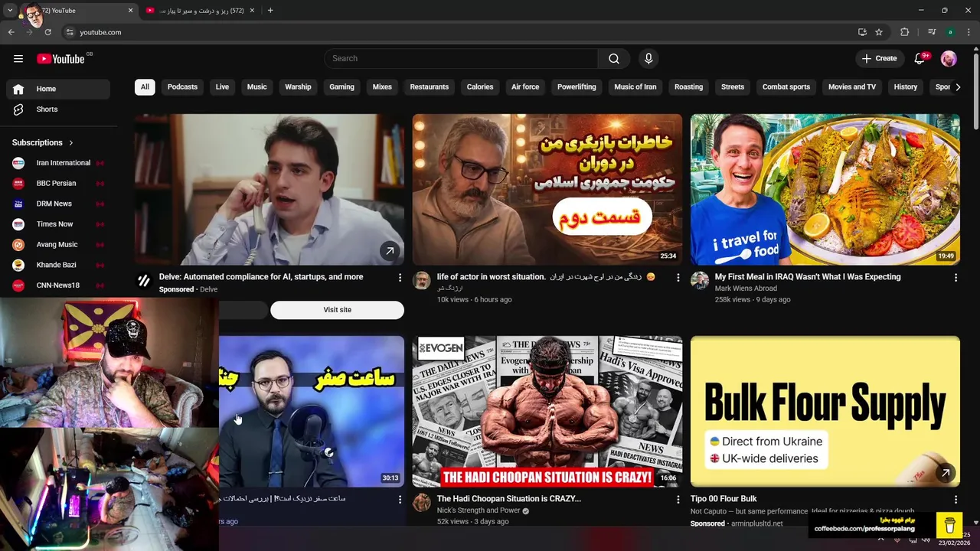Open more options for Delve ad
This screenshot has width=980, height=551.
400,278
